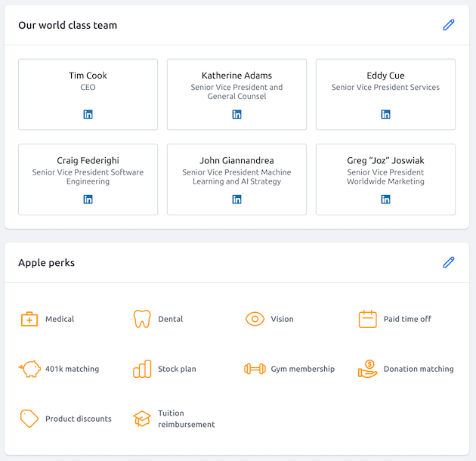Select the Katherine Adams name text
Screen dimensions: 476x461
coord(236,76)
